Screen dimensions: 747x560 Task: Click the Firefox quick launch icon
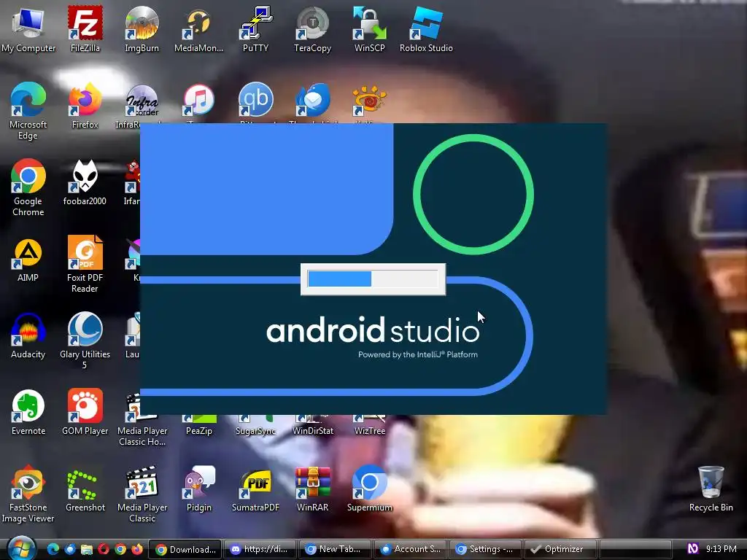[137, 549]
